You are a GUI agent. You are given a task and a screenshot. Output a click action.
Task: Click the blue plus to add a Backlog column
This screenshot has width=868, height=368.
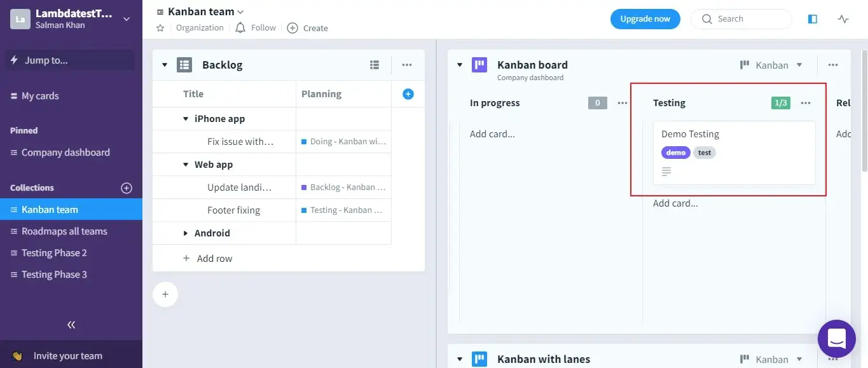coord(408,93)
